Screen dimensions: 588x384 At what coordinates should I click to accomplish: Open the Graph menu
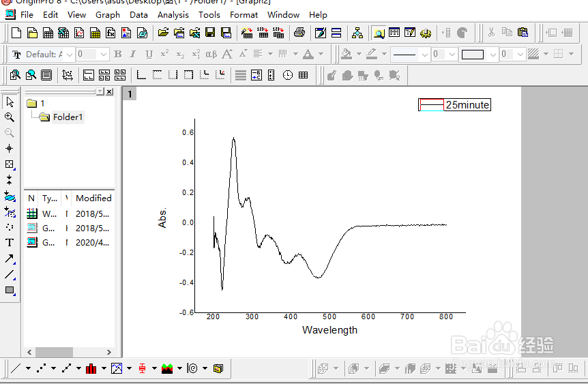pyautogui.click(x=108, y=14)
